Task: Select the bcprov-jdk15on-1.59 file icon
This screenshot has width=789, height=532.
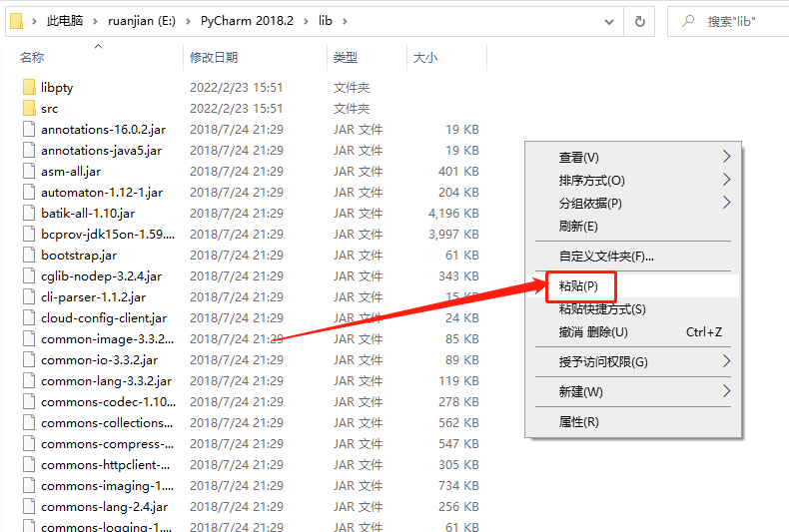Action: pyautogui.click(x=29, y=234)
